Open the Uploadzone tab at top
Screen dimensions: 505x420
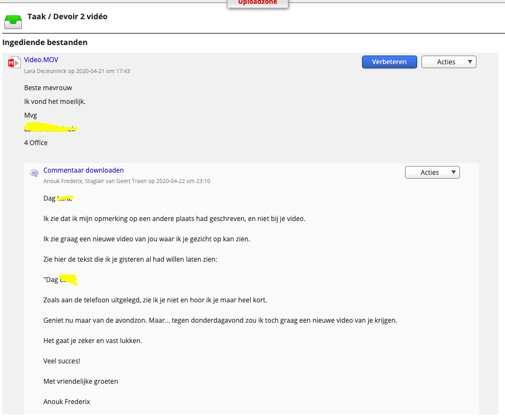pyautogui.click(x=257, y=3)
